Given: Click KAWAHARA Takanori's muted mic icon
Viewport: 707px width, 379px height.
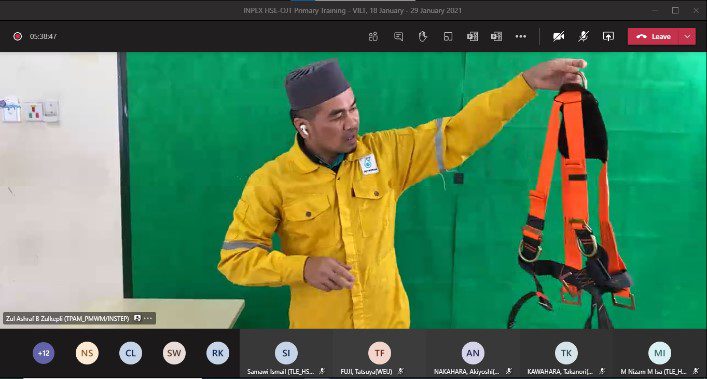Looking at the screenshot, I should [602, 371].
